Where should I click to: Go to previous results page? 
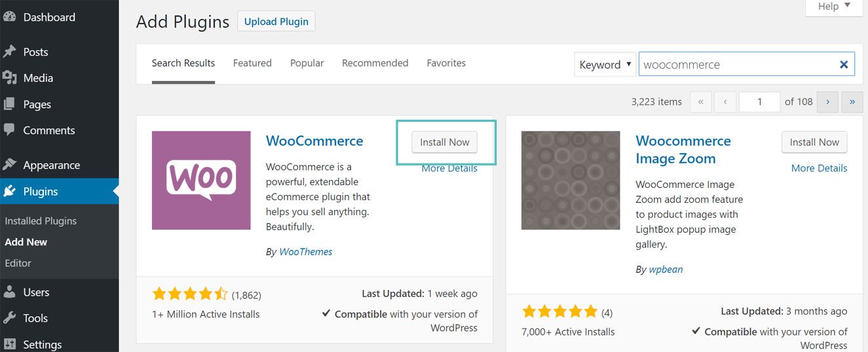tap(725, 101)
